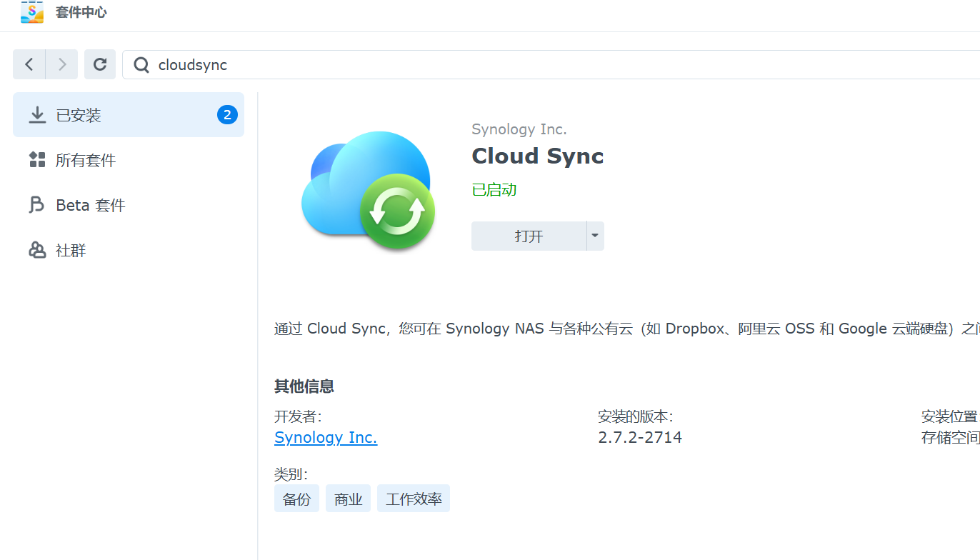This screenshot has width=980, height=560.
Task: Click the 所有套件 grid icon
Action: click(37, 160)
